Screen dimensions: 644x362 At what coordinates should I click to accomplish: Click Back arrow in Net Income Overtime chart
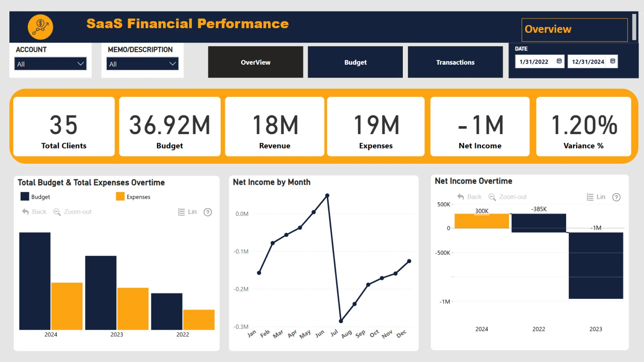[461, 197]
